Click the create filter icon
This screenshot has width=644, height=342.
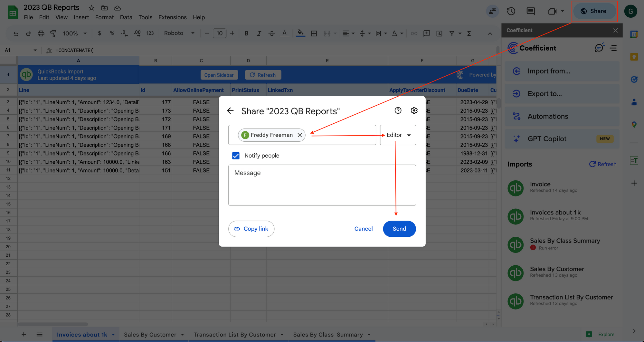(x=452, y=33)
